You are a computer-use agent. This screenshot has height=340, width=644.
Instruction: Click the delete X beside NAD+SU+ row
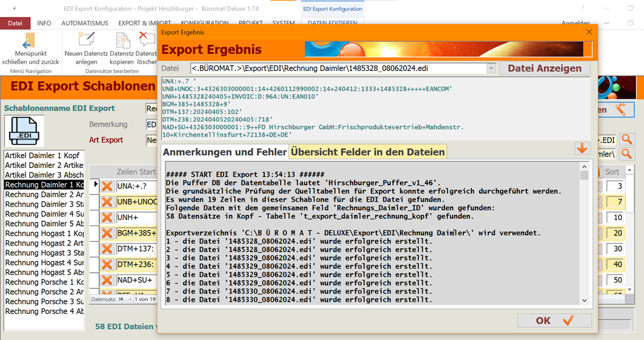click(x=107, y=281)
